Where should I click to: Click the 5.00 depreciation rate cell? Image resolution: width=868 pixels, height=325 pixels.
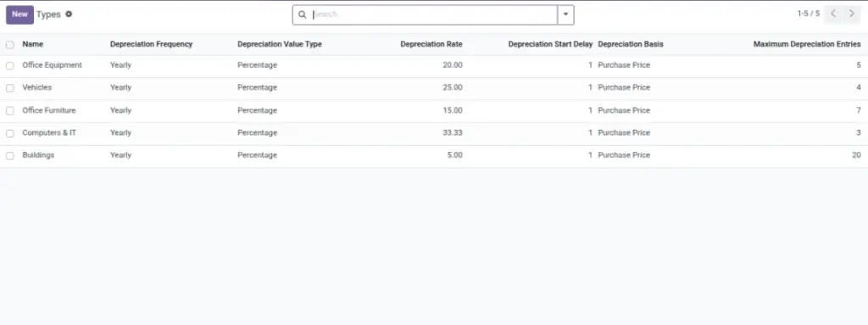[454, 155]
